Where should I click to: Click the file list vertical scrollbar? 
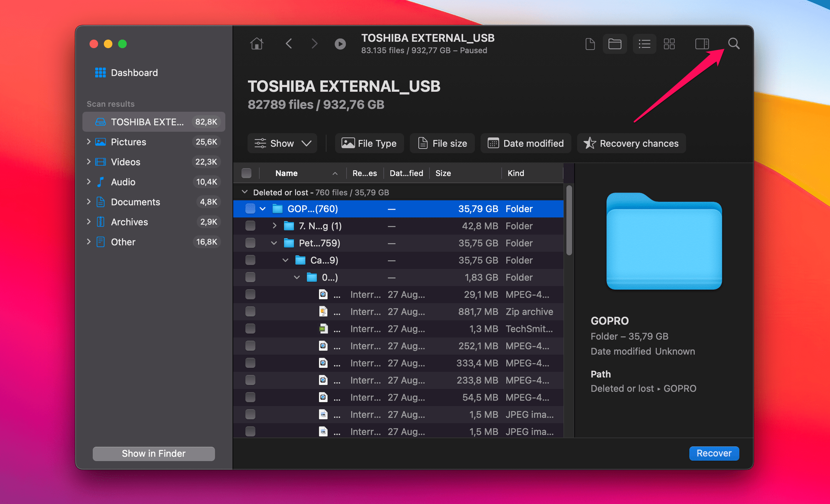tap(569, 221)
